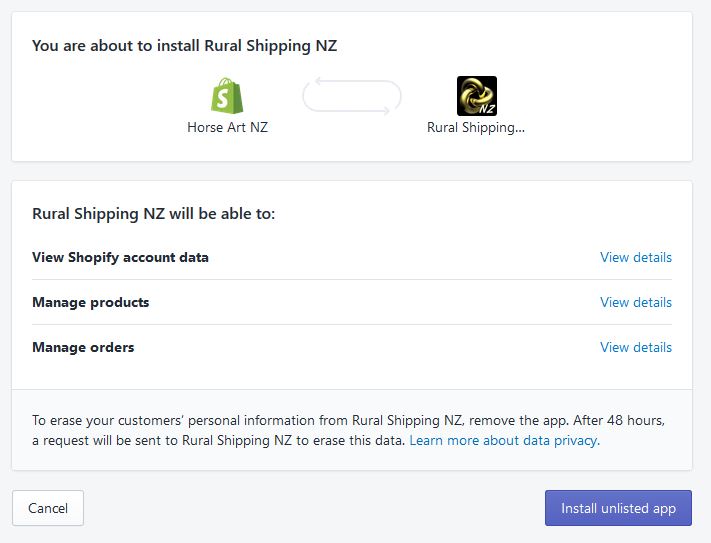The width and height of the screenshot is (711, 543).
Task: Click the Horse Art NZ store label
Action: coord(228,127)
